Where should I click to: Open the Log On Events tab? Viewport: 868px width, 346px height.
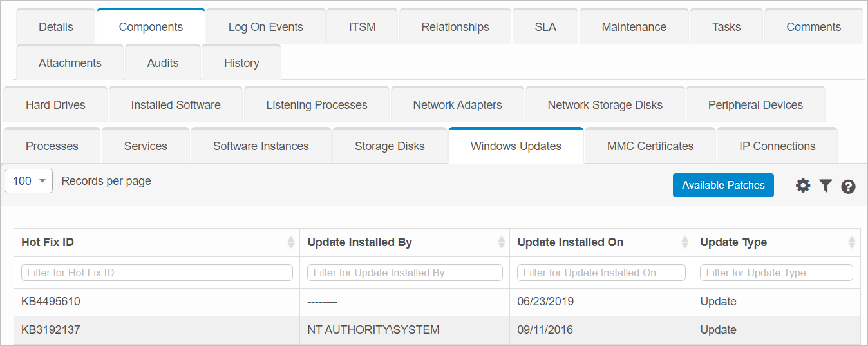(265, 27)
